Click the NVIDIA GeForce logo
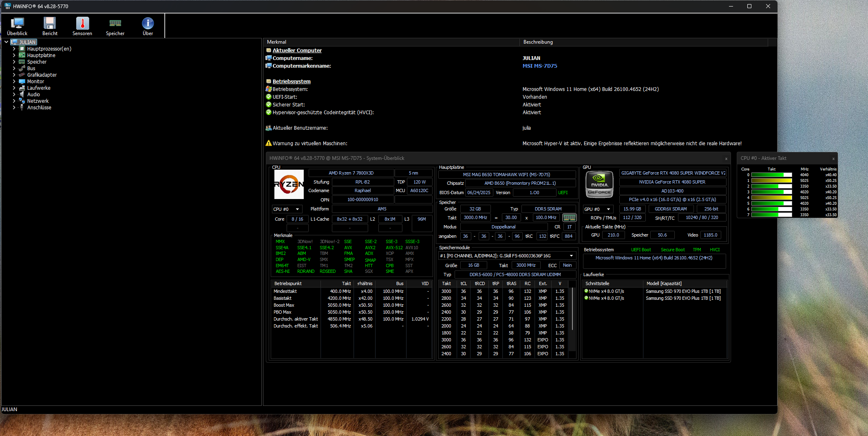Image resolution: width=868 pixels, height=436 pixels. (599, 184)
